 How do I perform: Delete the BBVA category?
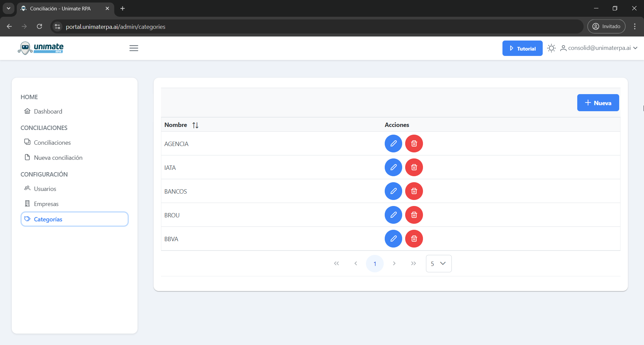click(x=414, y=239)
